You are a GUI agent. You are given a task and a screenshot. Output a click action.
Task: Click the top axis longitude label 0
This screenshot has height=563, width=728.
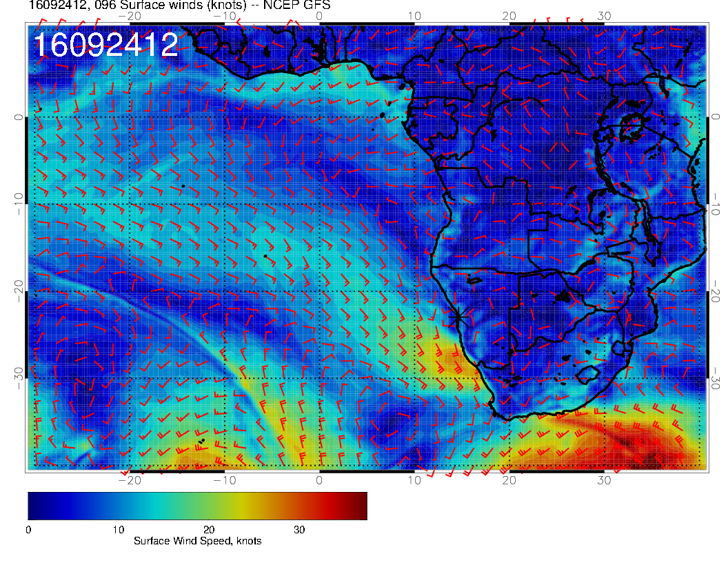319,16
